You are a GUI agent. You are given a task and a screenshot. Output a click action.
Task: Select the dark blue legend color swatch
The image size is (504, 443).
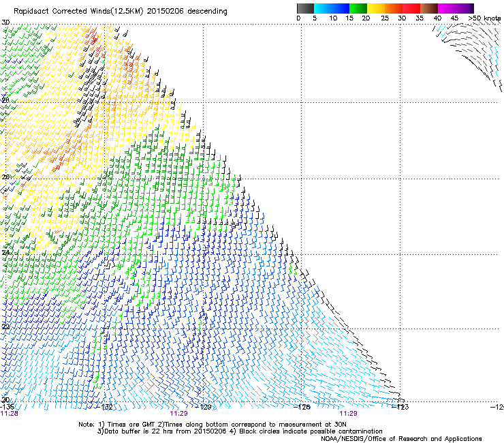[341, 8]
